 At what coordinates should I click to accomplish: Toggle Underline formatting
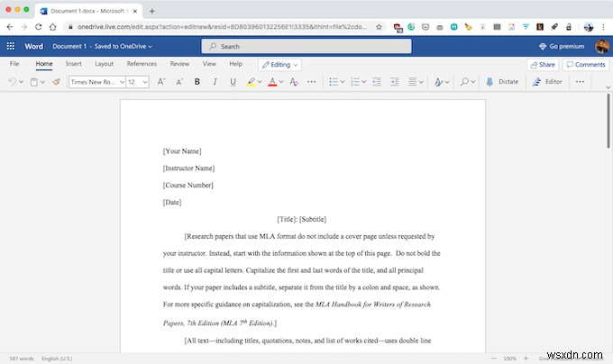pyautogui.click(x=233, y=82)
